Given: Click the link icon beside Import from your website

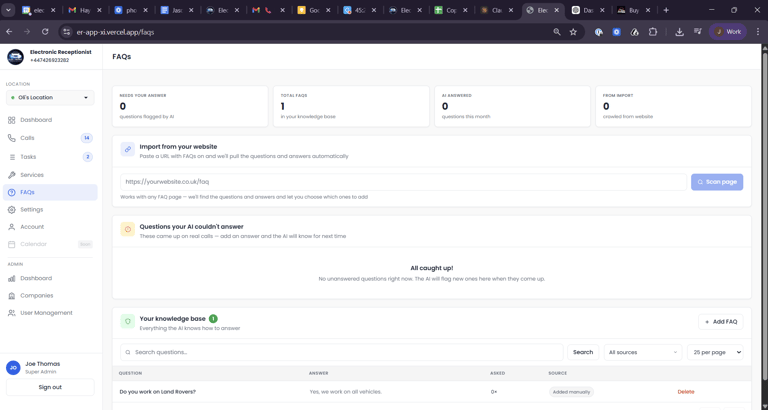Looking at the screenshot, I should coord(128,149).
